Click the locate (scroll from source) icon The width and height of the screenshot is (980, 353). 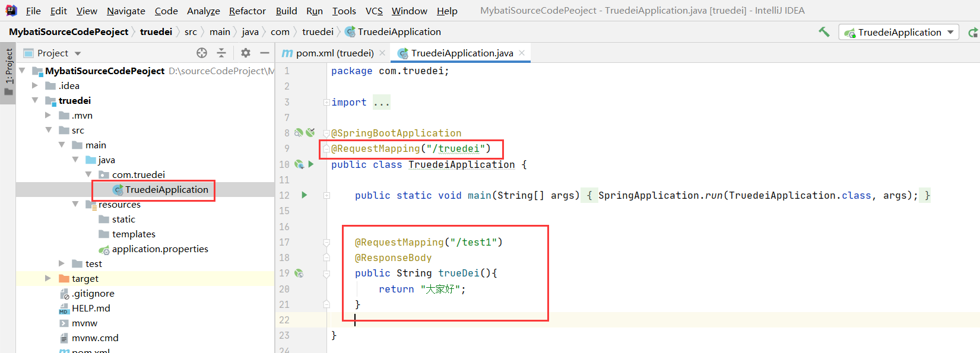point(202,53)
